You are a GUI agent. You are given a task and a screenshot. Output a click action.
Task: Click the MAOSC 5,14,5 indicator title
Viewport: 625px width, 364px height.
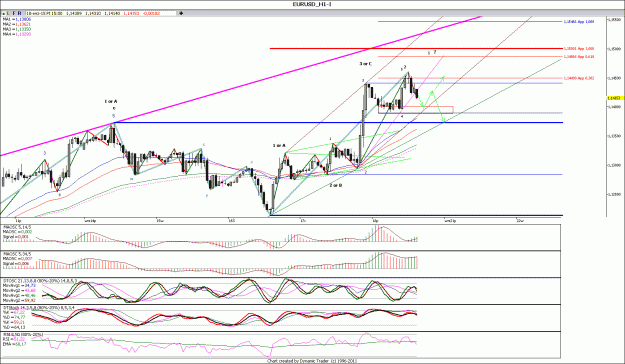coord(17,227)
